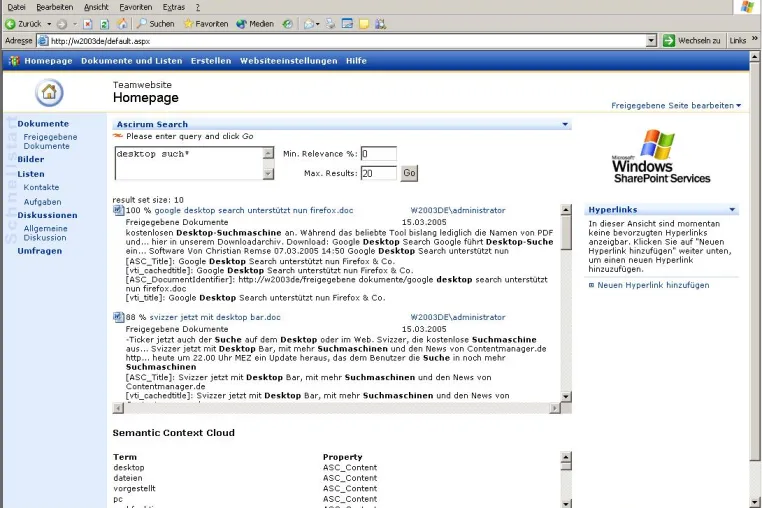Click Word document icon for google desktop search result
Viewport: 762px width, 508px height.
point(118,210)
